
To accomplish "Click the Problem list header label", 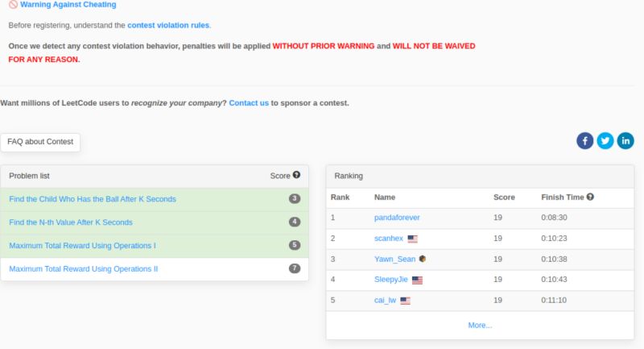I will coord(29,176).
